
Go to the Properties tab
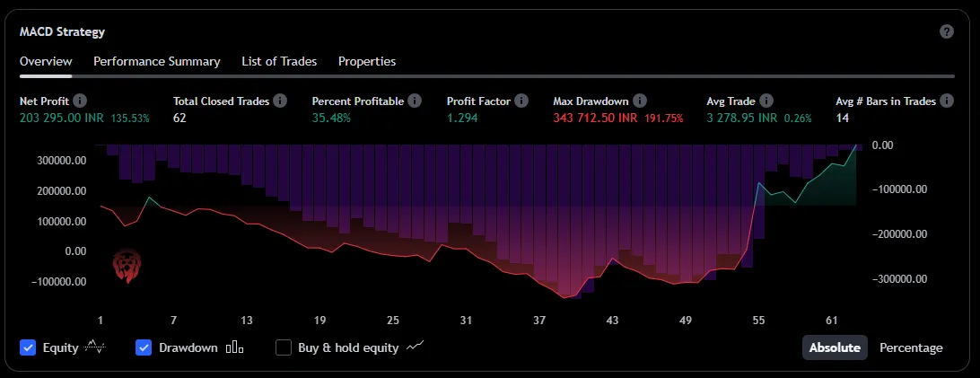click(x=367, y=61)
